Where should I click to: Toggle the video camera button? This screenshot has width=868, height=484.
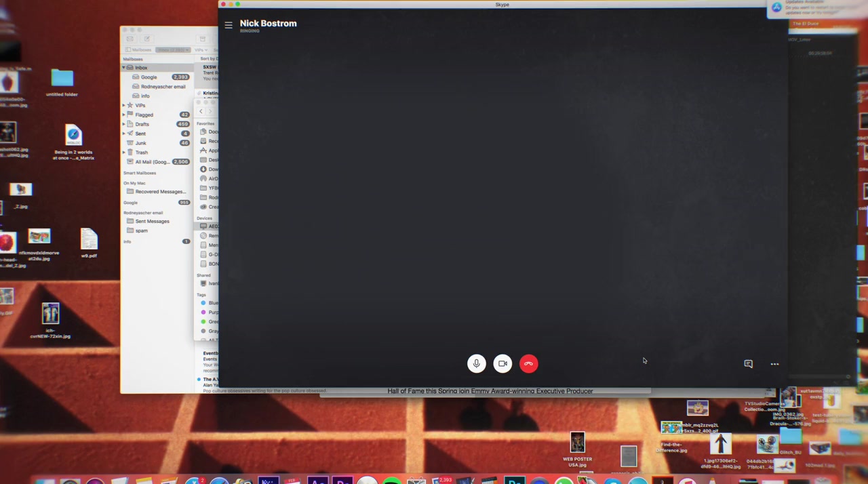(x=502, y=364)
